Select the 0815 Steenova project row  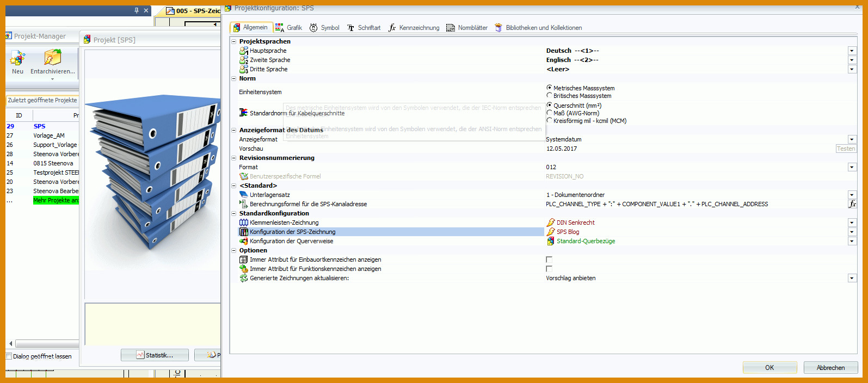[x=42, y=163]
